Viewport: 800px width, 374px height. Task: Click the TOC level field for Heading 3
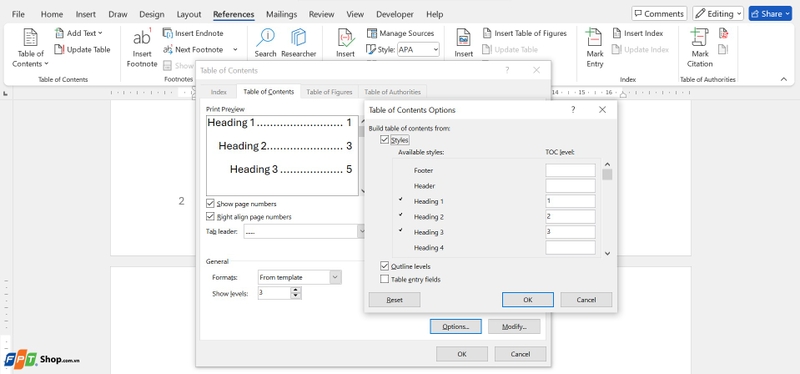point(570,232)
